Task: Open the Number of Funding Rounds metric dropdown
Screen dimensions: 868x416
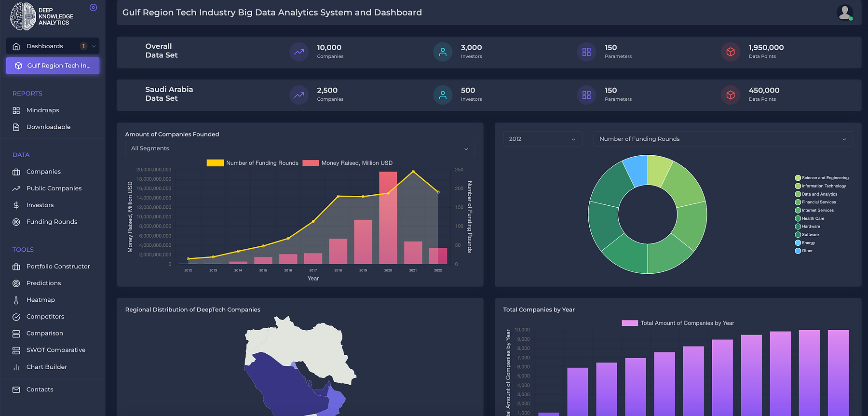Action: (x=723, y=139)
